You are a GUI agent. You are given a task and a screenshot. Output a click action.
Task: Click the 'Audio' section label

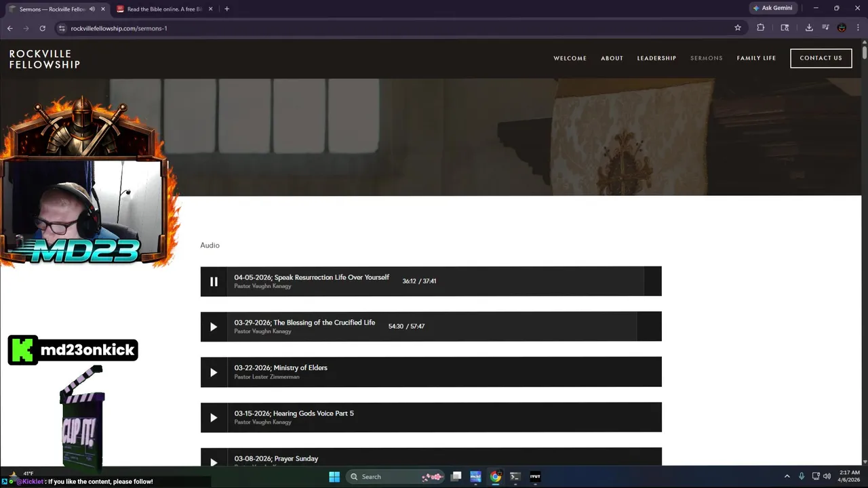point(210,245)
